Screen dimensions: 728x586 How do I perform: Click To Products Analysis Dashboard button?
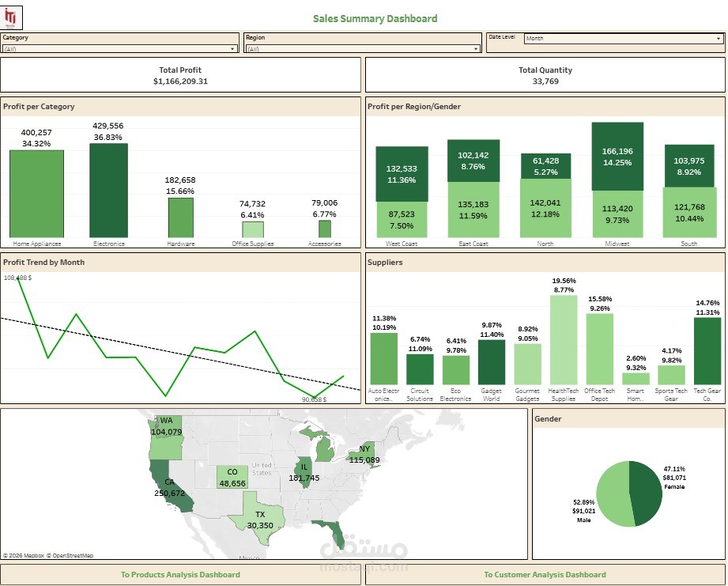point(180,575)
